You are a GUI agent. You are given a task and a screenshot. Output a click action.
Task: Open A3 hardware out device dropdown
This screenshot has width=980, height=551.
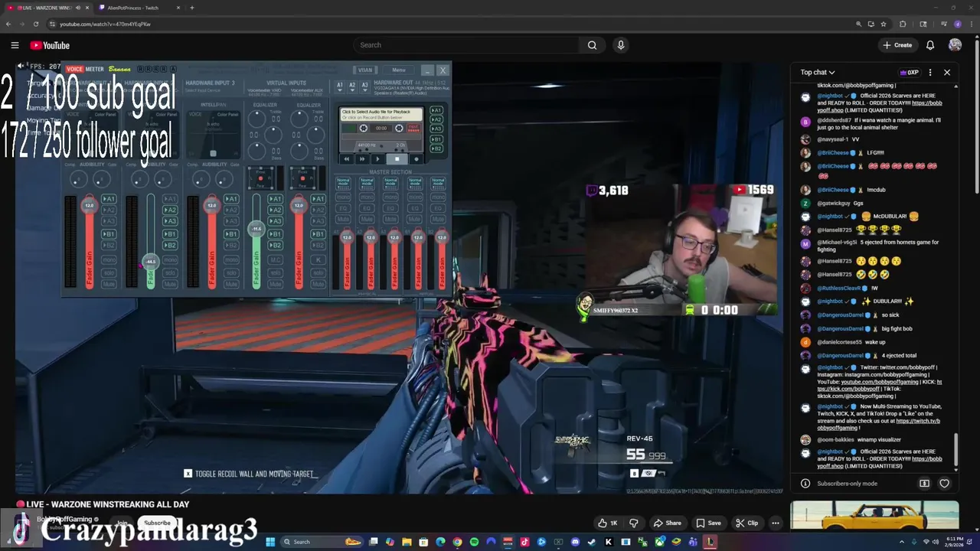[364, 86]
